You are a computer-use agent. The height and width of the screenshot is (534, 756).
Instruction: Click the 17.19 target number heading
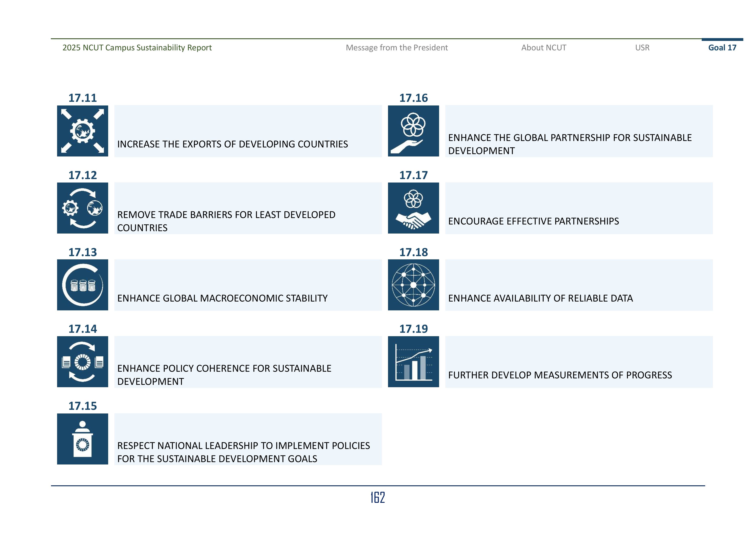[x=414, y=329]
